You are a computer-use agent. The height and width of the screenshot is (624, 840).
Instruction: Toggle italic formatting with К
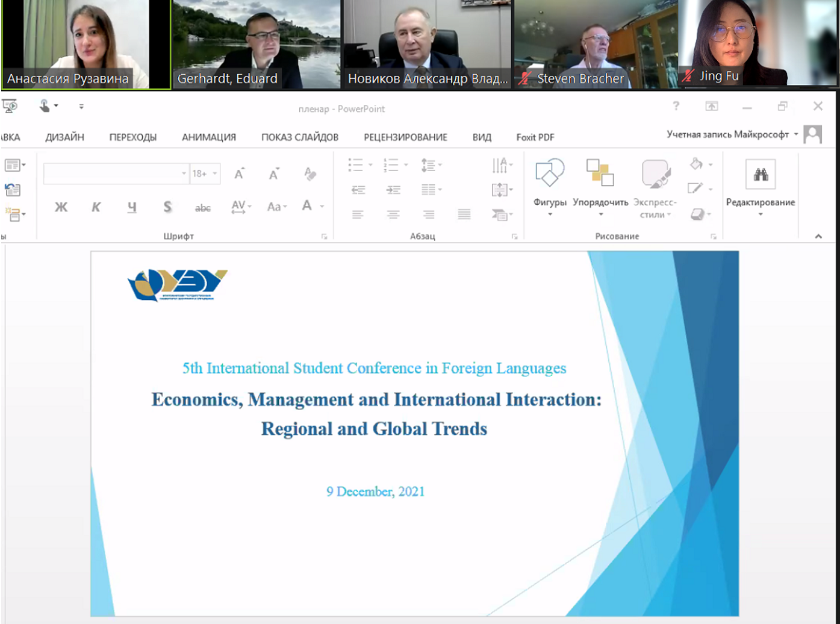[x=96, y=207]
